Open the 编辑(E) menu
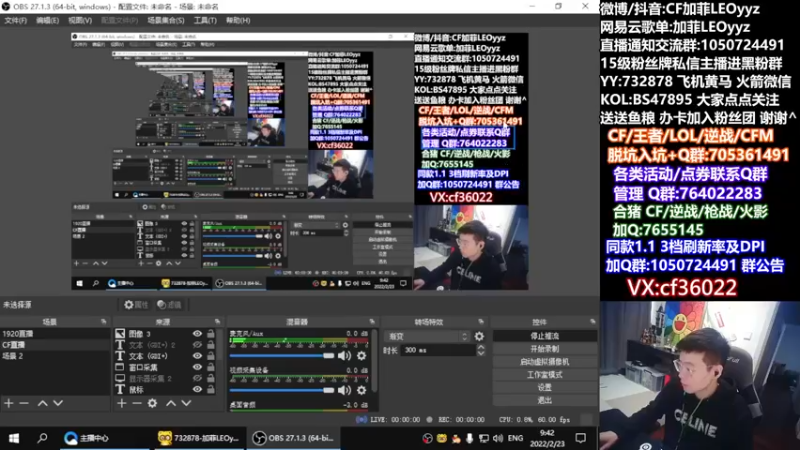800x450 pixels. click(x=47, y=20)
